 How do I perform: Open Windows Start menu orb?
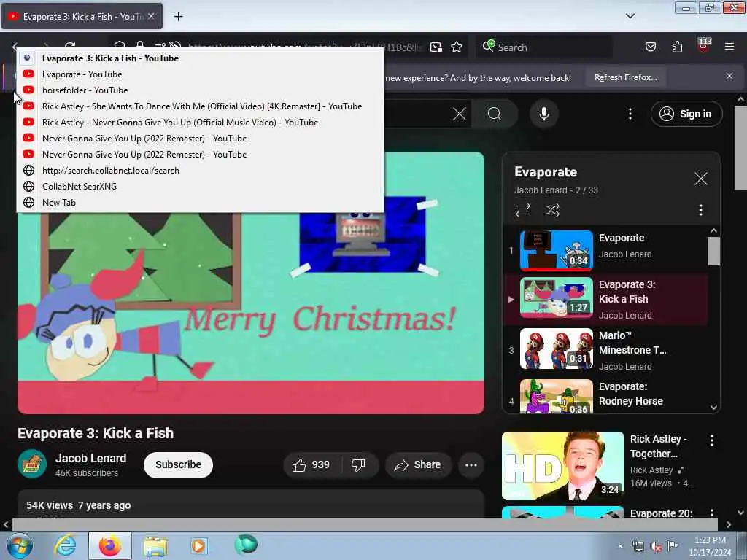coord(19,546)
